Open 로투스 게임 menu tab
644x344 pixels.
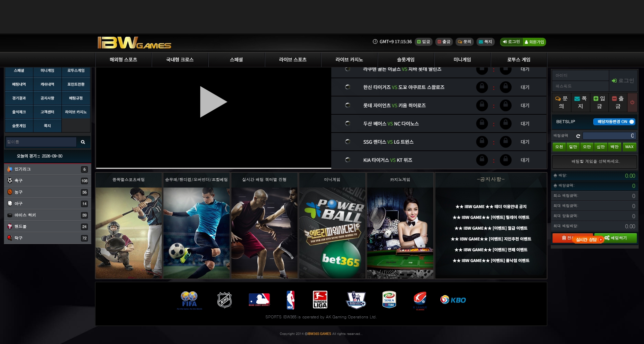coord(519,60)
